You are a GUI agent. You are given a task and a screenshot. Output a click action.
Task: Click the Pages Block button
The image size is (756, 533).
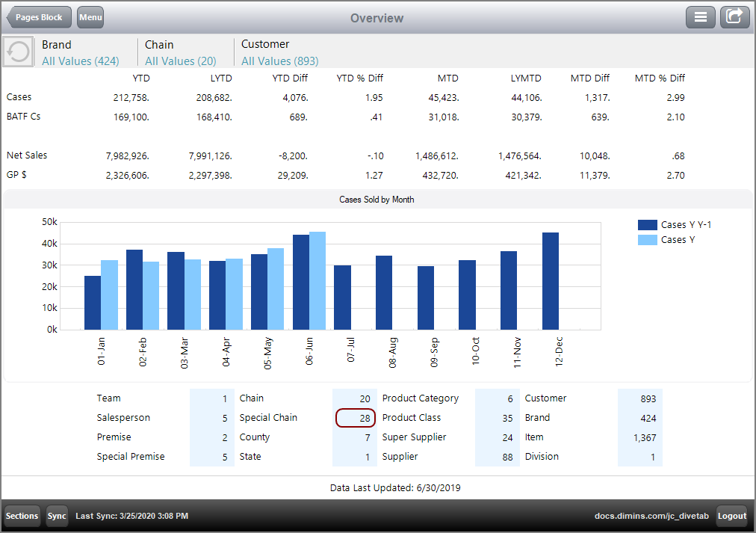pyautogui.click(x=38, y=16)
